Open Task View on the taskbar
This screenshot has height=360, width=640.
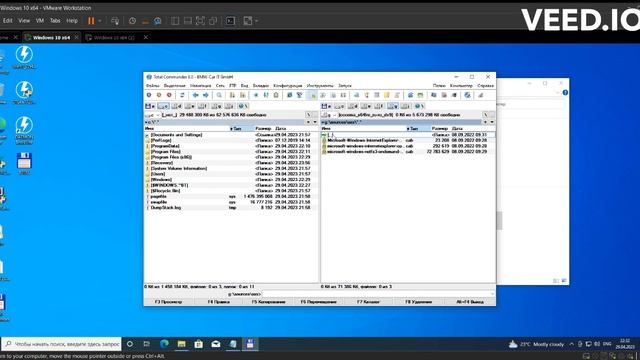(147, 344)
